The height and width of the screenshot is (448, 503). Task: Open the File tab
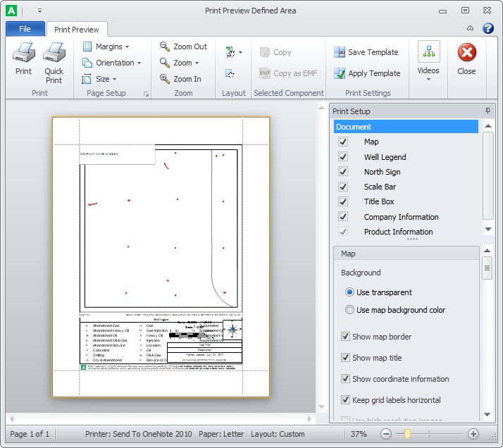[x=25, y=29]
